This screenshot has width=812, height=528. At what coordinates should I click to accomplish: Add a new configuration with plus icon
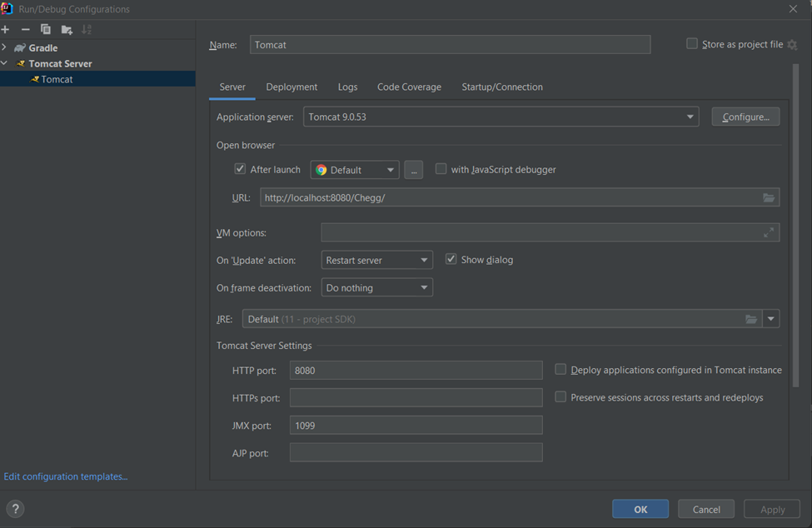coord(6,29)
